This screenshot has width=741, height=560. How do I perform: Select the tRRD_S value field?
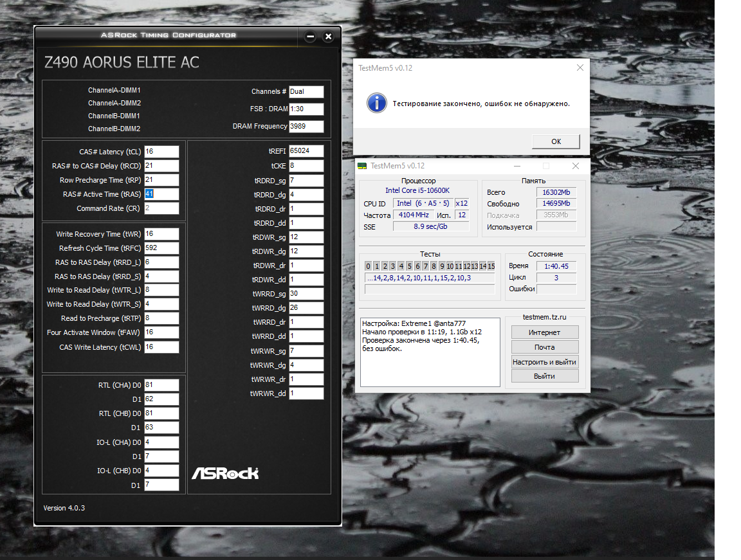point(161,276)
